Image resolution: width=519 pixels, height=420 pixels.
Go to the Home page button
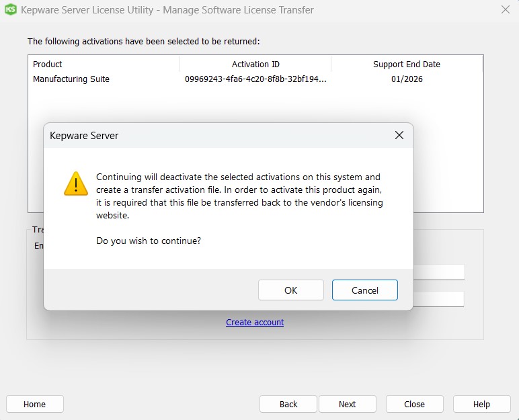pyautogui.click(x=34, y=404)
